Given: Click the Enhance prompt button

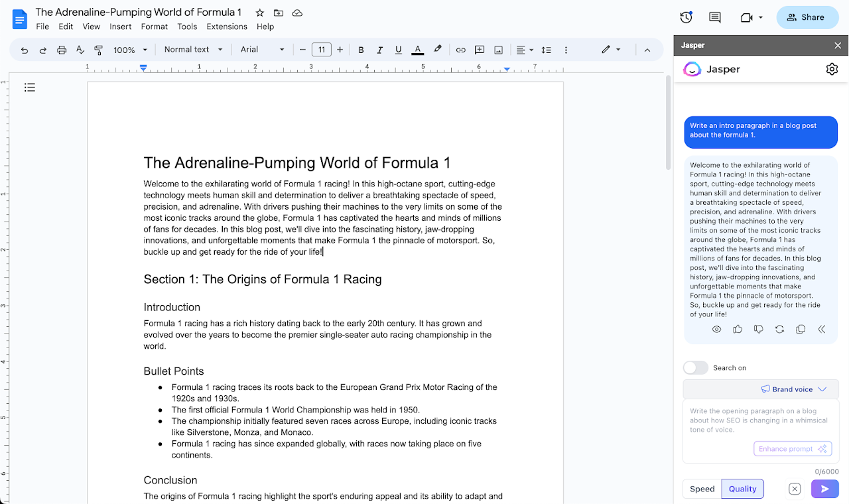Looking at the screenshot, I should pyautogui.click(x=793, y=449).
